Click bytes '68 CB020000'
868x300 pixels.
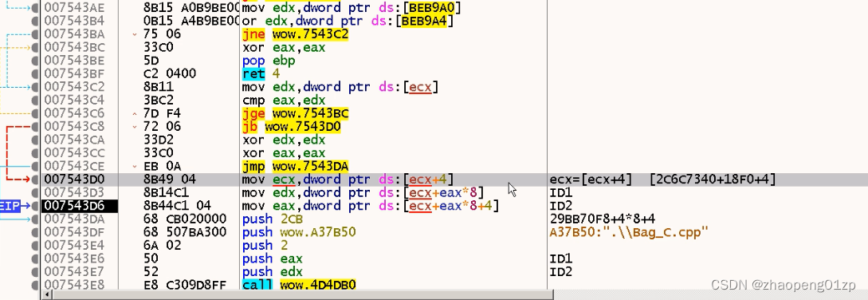tap(184, 219)
